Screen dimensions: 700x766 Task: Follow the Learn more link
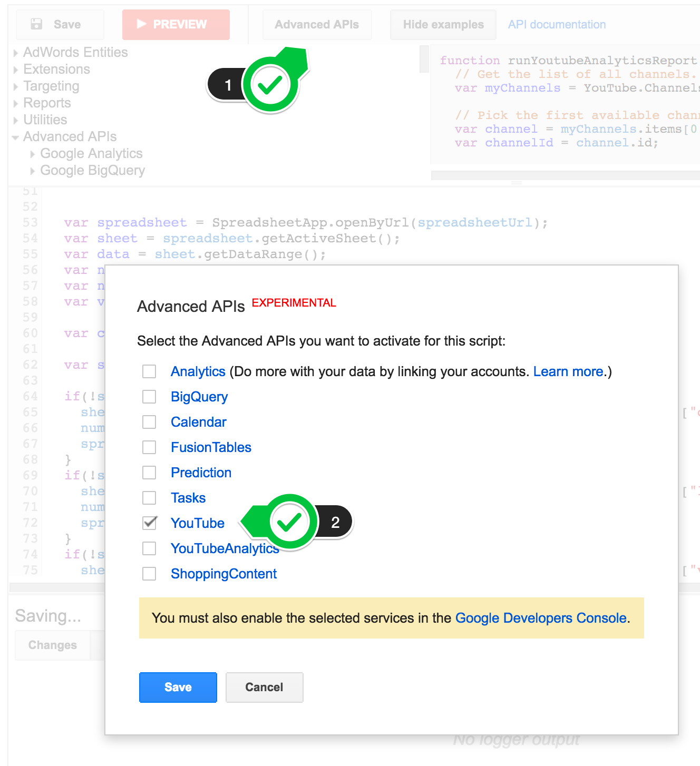coord(568,371)
